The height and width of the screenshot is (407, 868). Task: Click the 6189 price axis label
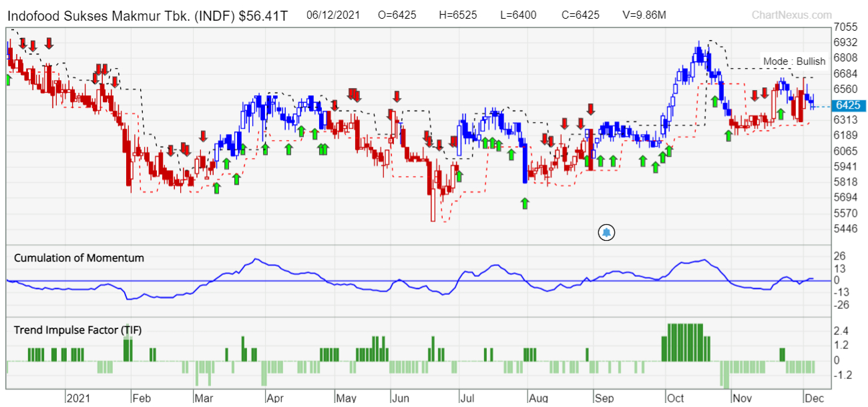click(845, 135)
